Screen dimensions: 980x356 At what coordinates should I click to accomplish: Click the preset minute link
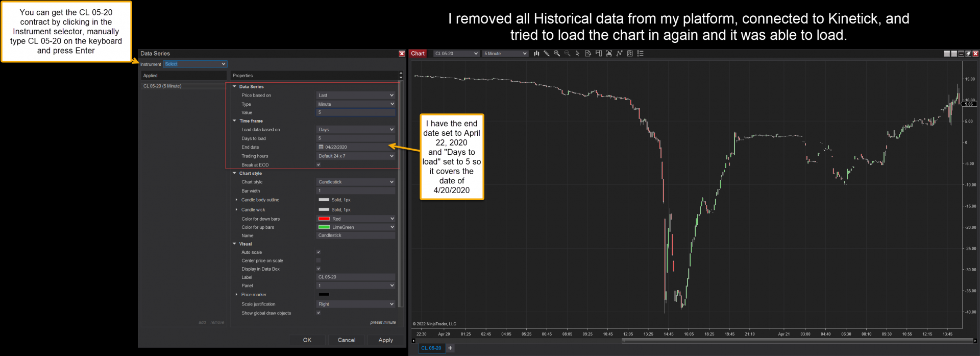click(383, 322)
